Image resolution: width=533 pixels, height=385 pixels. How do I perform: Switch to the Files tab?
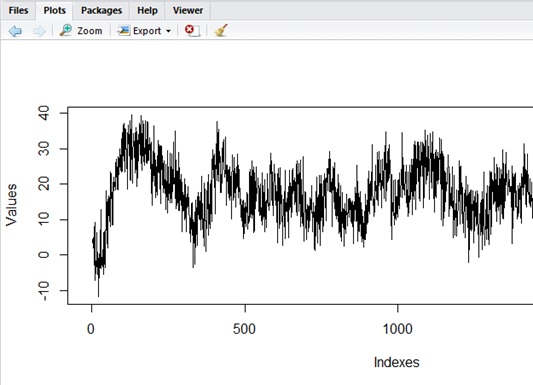pos(18,10)
